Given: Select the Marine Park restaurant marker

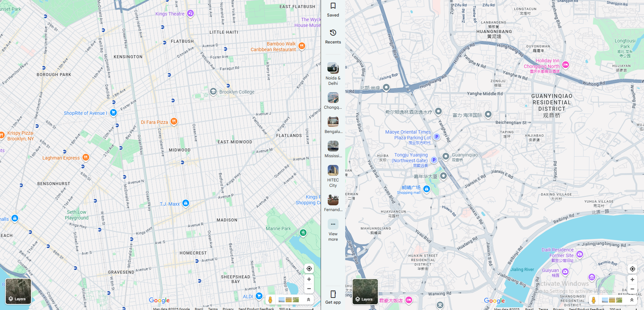Looking at the screenshot, I should coord(303,233).
